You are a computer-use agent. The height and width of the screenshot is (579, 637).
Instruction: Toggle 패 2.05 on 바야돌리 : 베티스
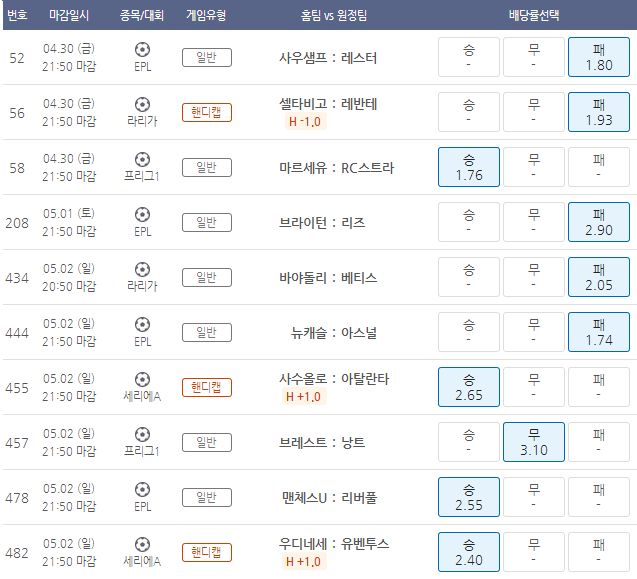[599, 277]
